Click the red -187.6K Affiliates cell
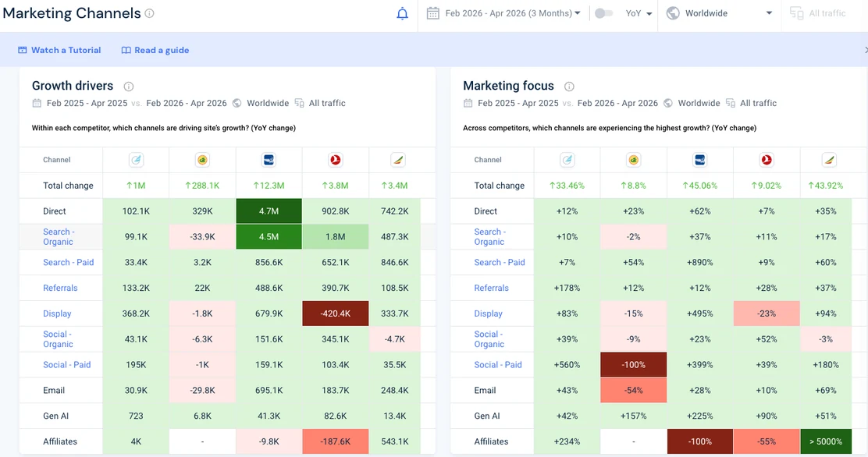868x457 pixels. tap(336, 441)
